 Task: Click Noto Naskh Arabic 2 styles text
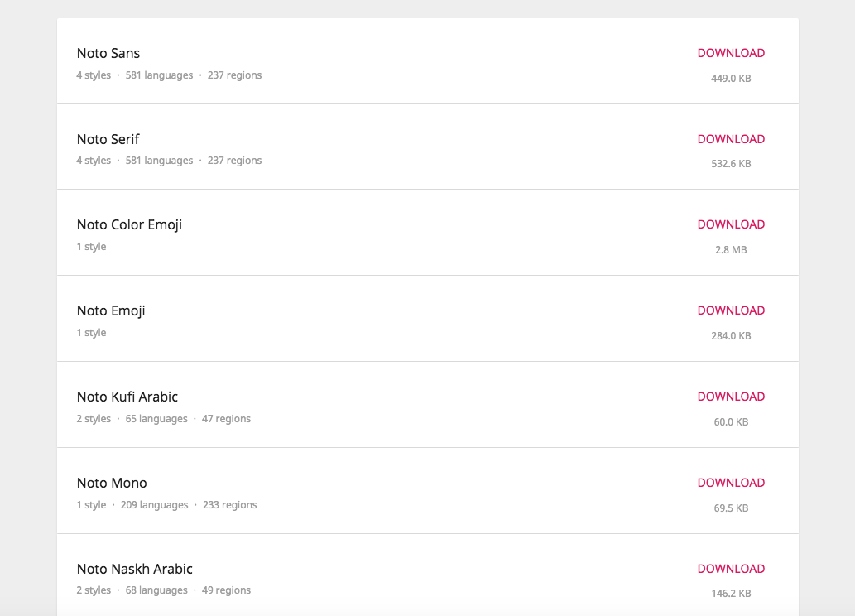point(94,590)
